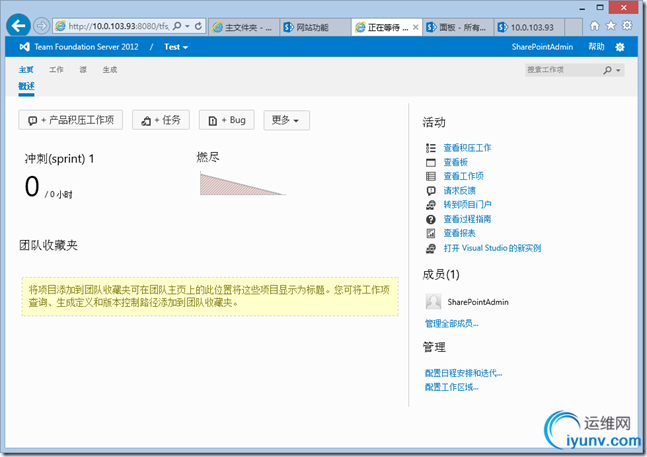Open TFS administration gear icon in header
Screen dimensions: 647x457
pos(620,47)
